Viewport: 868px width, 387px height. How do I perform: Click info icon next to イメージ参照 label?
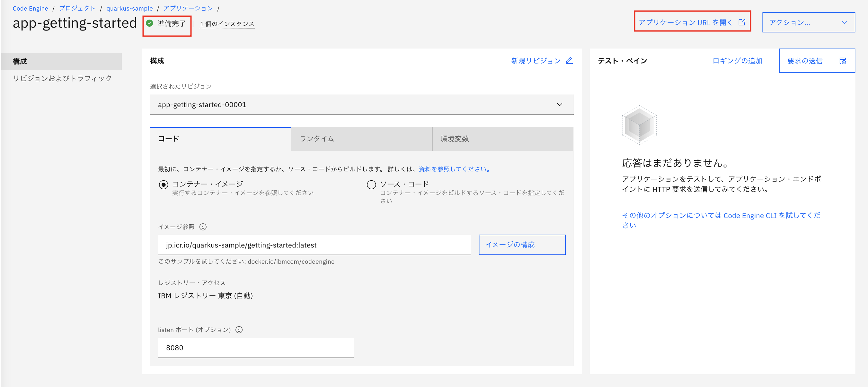203,227
